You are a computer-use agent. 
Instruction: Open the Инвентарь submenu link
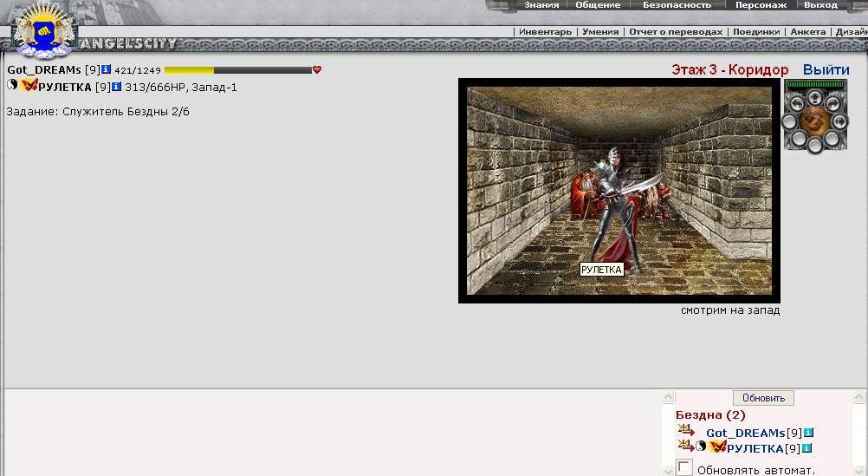tap(545, 32)
